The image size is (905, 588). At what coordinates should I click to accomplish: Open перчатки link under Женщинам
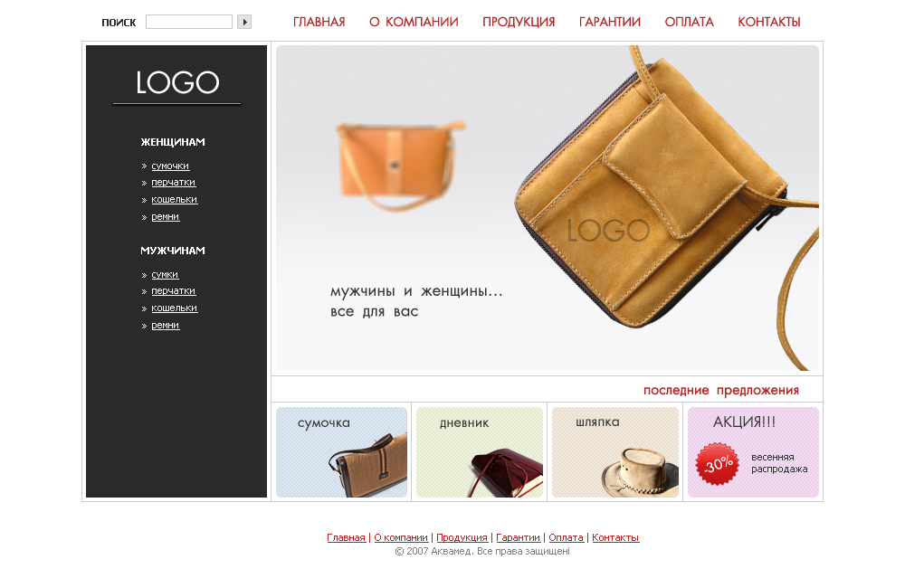click(173, 183)
